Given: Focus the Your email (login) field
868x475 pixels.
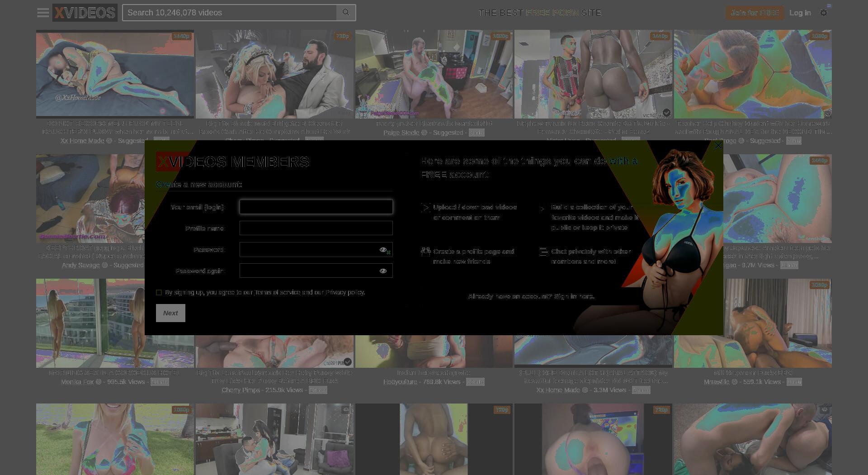Looking at the screenshot, I should point(316,207).
